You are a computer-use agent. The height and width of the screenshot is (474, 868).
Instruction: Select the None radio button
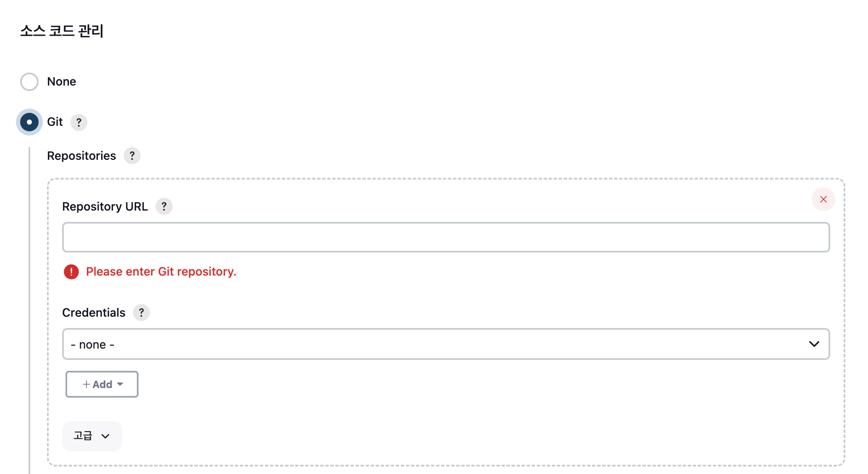click(29, 82)
